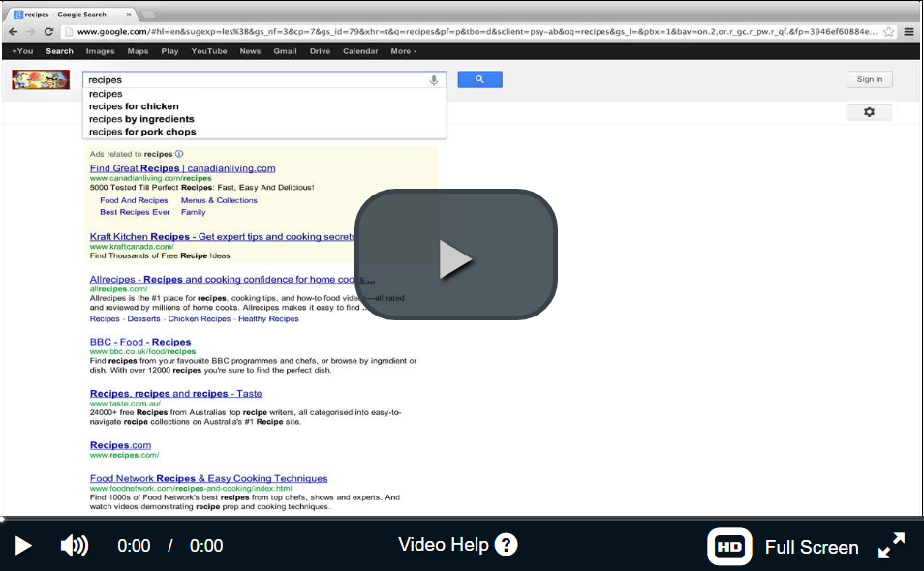
Task: Open the Family sitelink
Action: [x=194, y=212]
